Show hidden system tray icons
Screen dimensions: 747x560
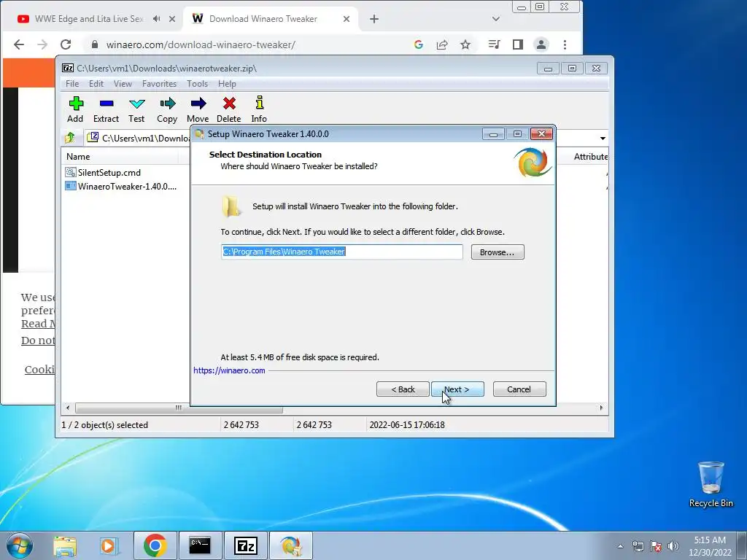[x=620, y=546]
